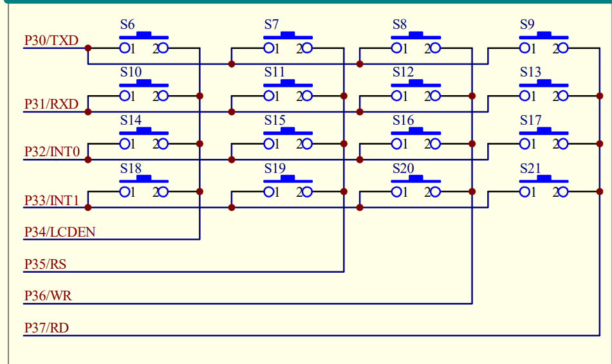This screenshot has width=612, height=364.
Task: Select the S15 pushbutton switch symbol
Action: (288, 138)
